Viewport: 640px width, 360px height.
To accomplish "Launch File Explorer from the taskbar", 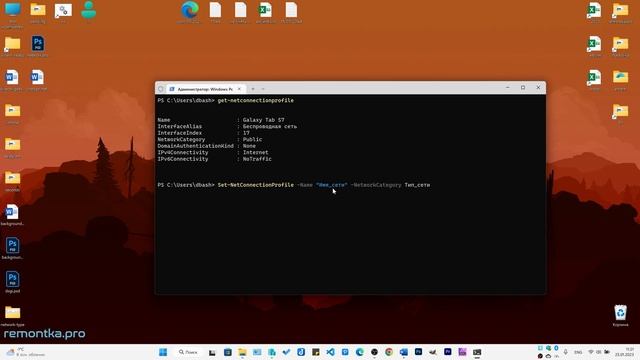I will click(x=242, y=352).
